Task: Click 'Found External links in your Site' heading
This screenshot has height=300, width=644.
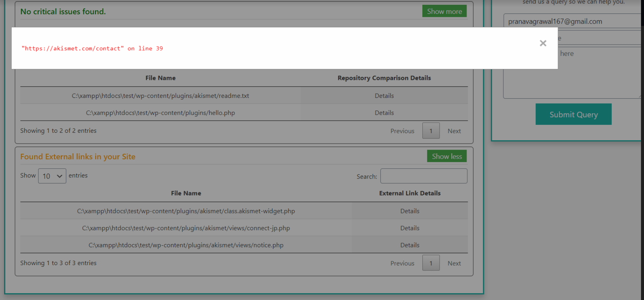Action: (x=78, y=156)
